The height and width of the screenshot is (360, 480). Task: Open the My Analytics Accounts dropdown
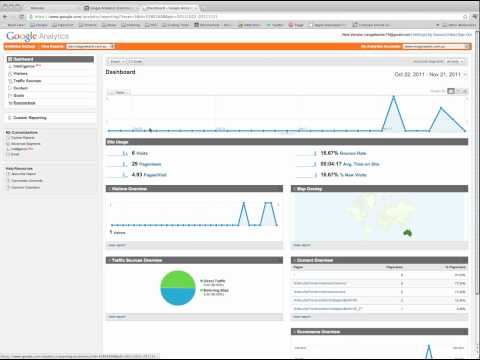(436, 46)
